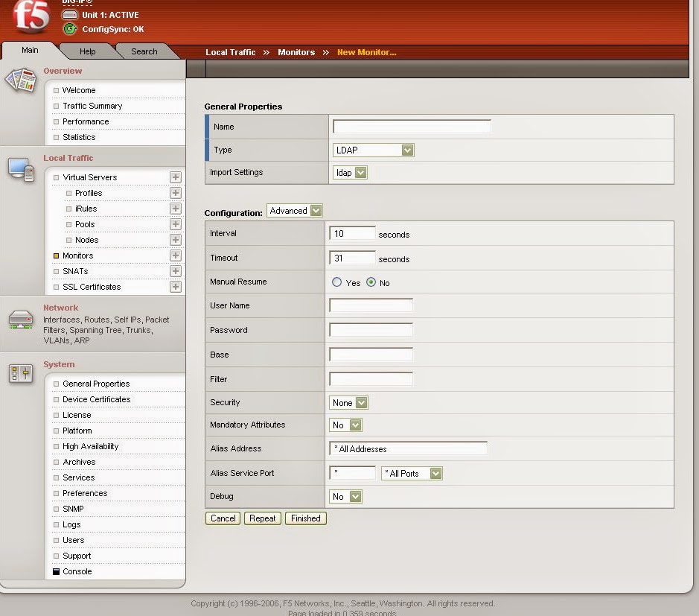
Task: Open Device Certificates under System
Action: (x=96, y=399)
